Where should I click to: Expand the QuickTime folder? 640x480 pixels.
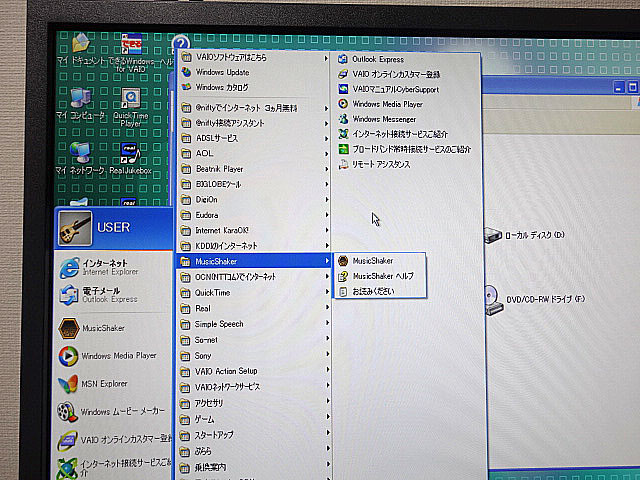[253, 293]
